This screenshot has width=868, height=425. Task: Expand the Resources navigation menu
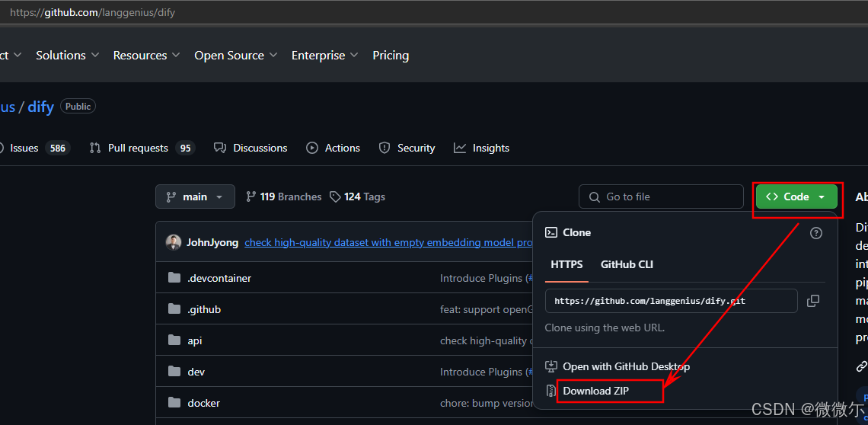click(147, 56)
